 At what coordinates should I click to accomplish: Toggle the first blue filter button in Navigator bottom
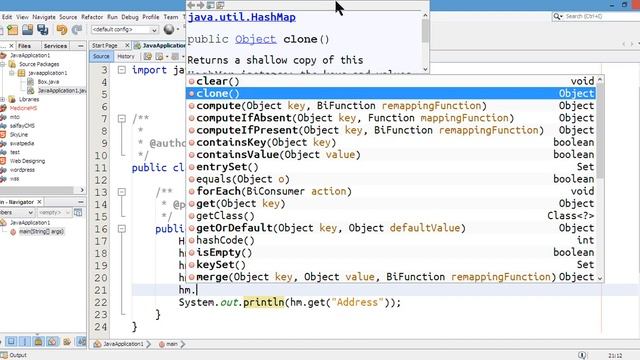(x=11, y=341)
